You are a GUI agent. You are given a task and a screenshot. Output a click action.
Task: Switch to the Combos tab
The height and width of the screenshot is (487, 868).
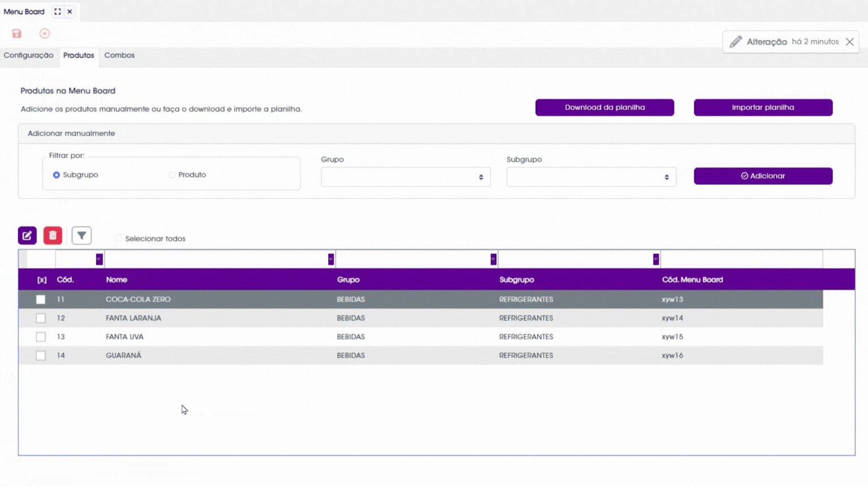[x=119, y=55]
